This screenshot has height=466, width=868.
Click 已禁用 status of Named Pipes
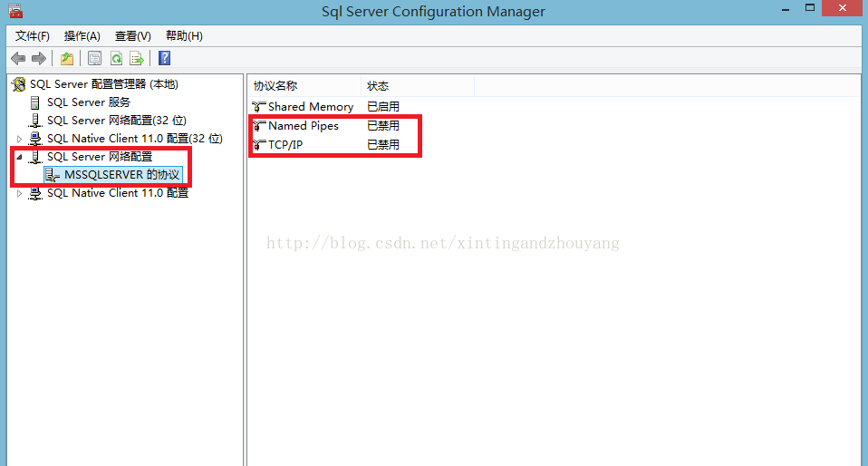coord(383,126)
